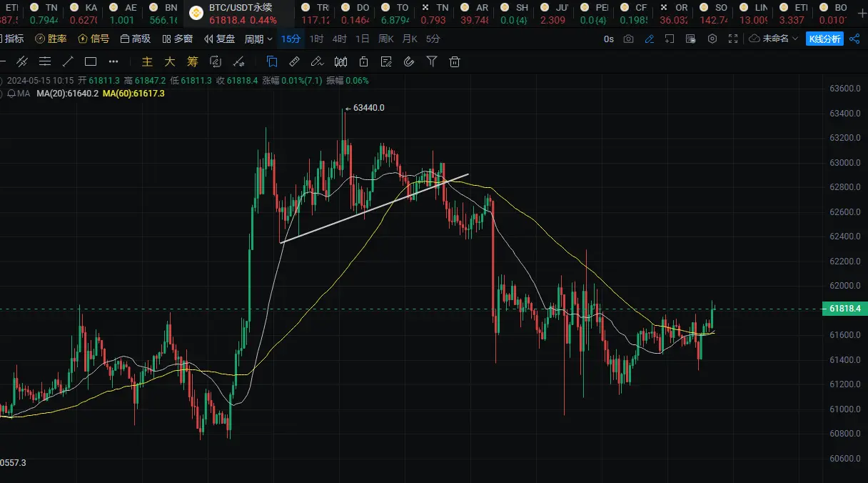This screenshot has height=483, width=868.
Task: Click the candlestick chart style icon
Action: coord(340,61)
